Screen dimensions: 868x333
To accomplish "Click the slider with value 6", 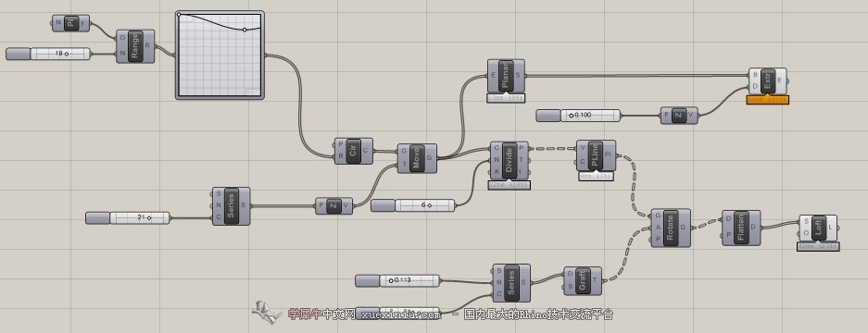I will 413,205.
